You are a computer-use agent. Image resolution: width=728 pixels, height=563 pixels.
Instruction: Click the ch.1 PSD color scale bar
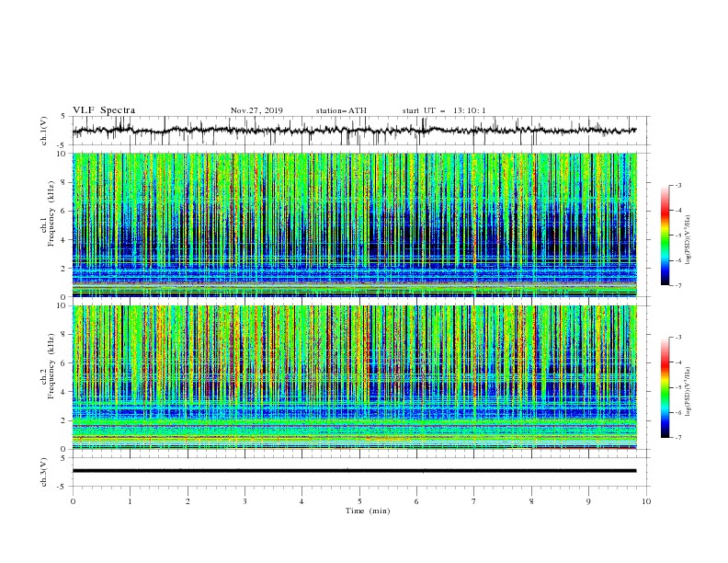(x=665, y=236)
